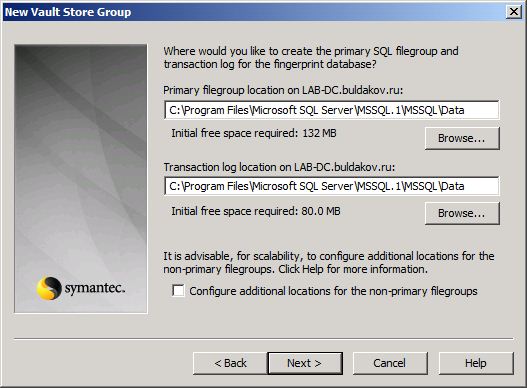Screen dimensions: 527x388
Task: Close the New Vault Store Group dialog
Action: click(x=514, y=12)
